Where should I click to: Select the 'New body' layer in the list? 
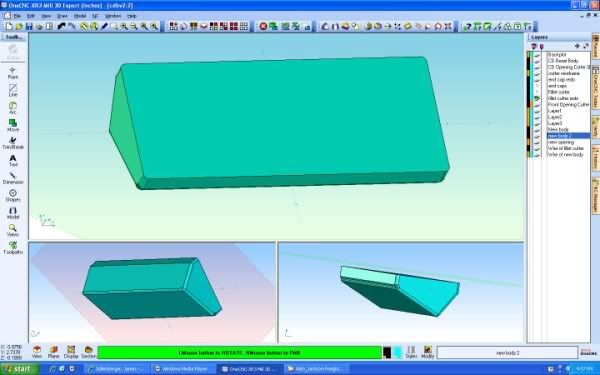558,129
